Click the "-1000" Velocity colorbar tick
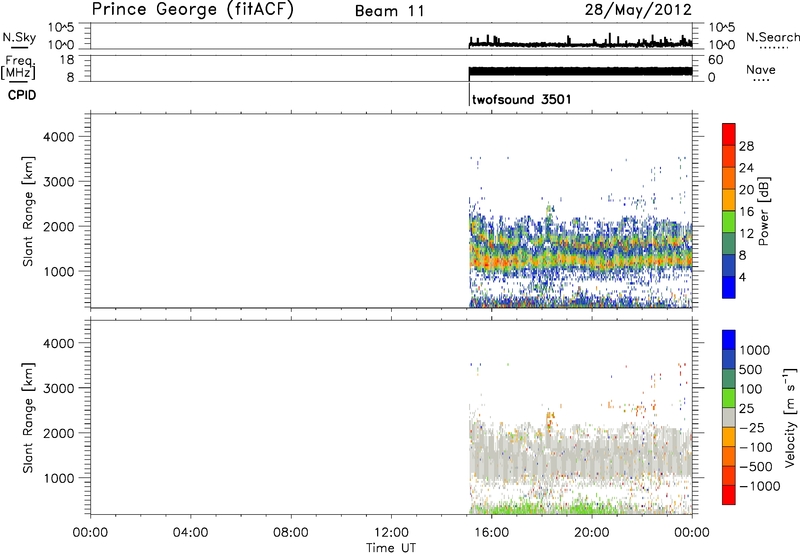The image size is (800, 554). click(x=759, y=486)
